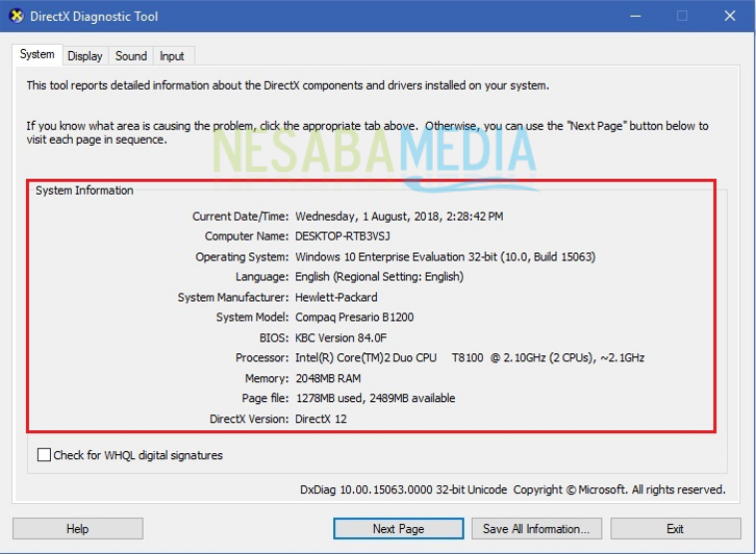Click the DirectX Diagnostic Tool title icon

16,16
